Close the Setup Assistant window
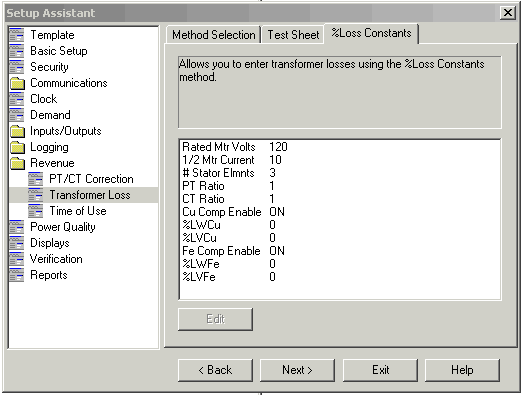Image resolution: width=524 pixels, height=395 pixels. click(x=508, y=13)
